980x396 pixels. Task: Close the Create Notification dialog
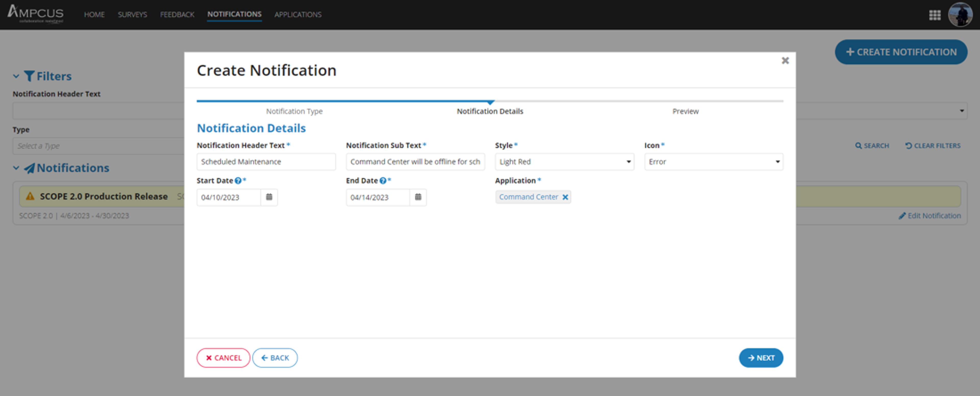click(x=785, y=60)
